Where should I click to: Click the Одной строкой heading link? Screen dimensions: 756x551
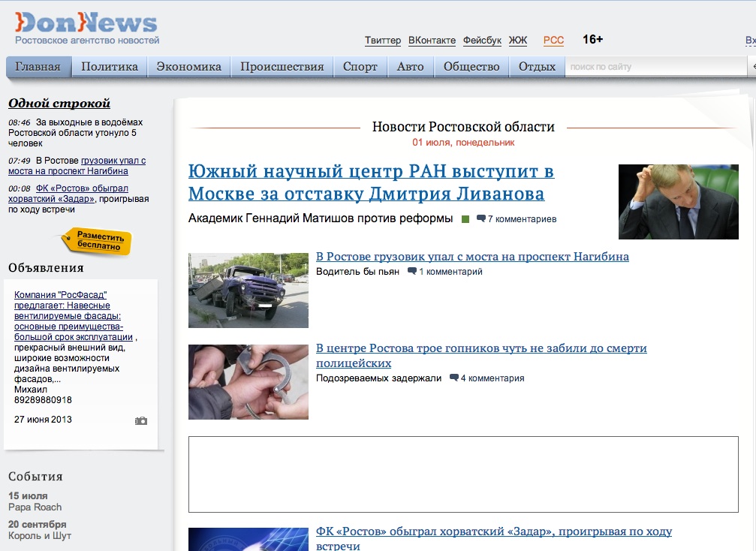pyautogui.click(x=59, y=104)
